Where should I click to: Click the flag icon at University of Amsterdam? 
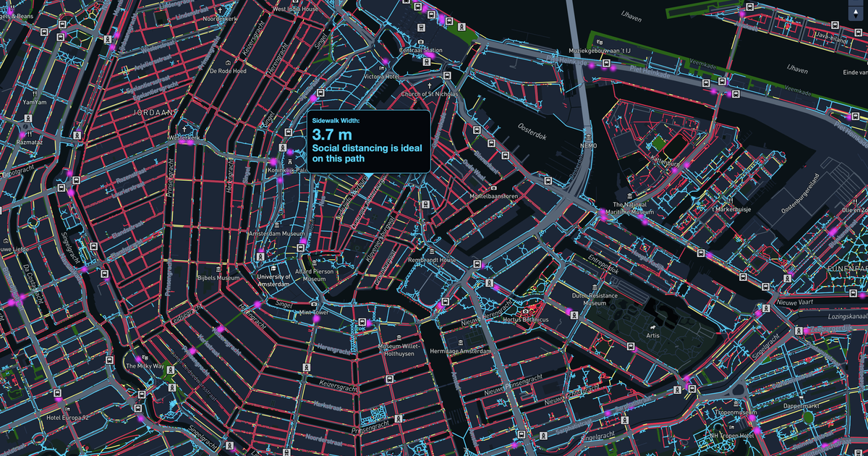click(273, 269)
